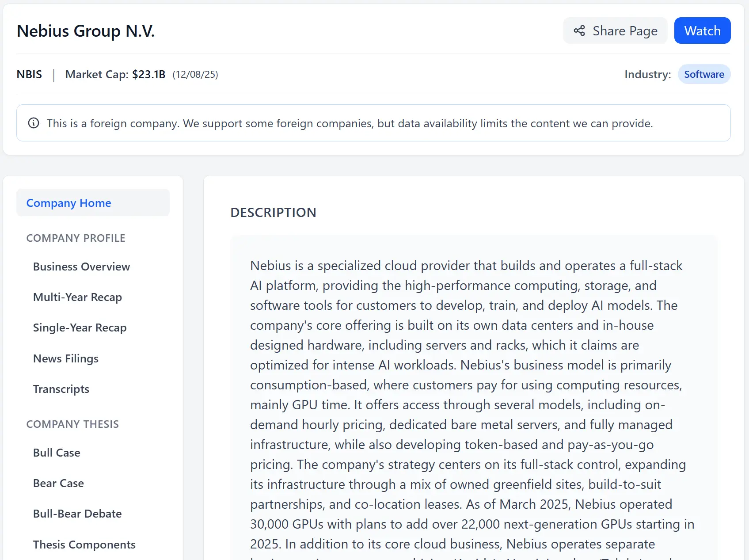
Task: Open the Transcripts page
Action: click(61, 389)
